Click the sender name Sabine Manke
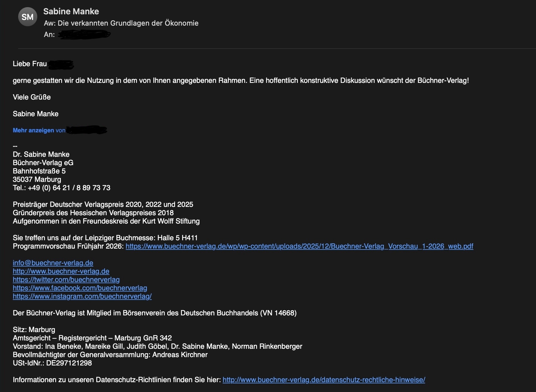536x392 pixels. click(71, 11)
